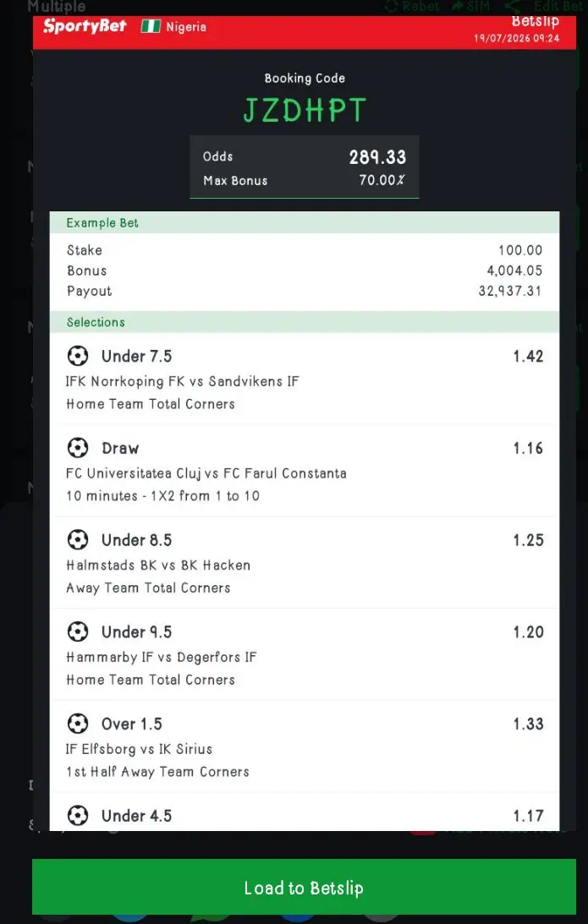Image resolution: width=588 pixels, height=924 pixels.
Task: Tap the Stake amount 100.00
Action: pyautogui.click(x=520, y=250)
